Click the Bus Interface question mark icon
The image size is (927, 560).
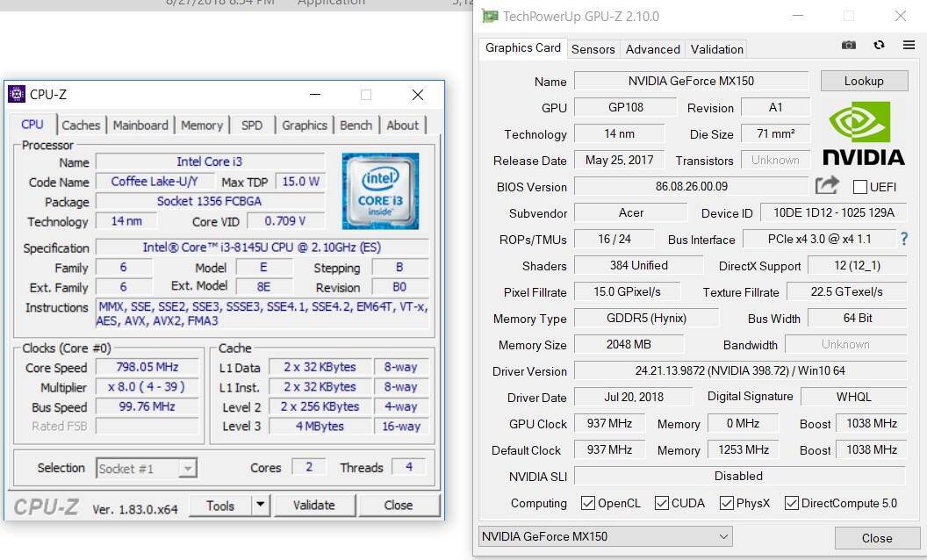click(903, 239)
